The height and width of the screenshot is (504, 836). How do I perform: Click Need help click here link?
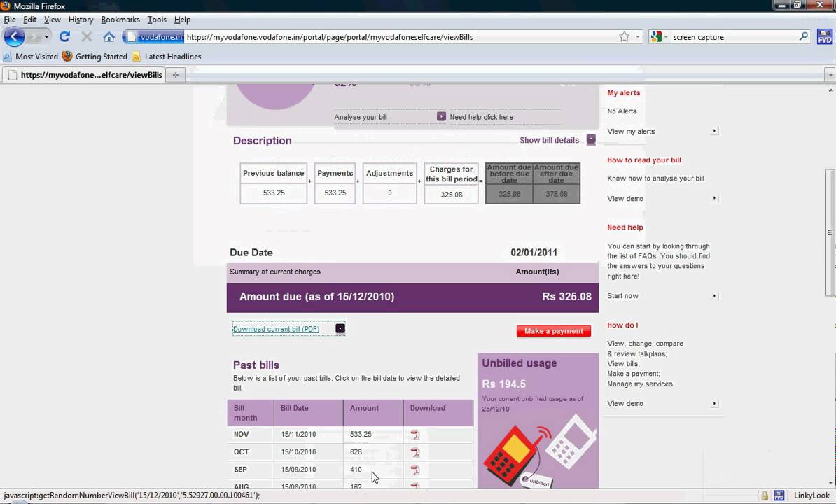[x=482, y=117]
